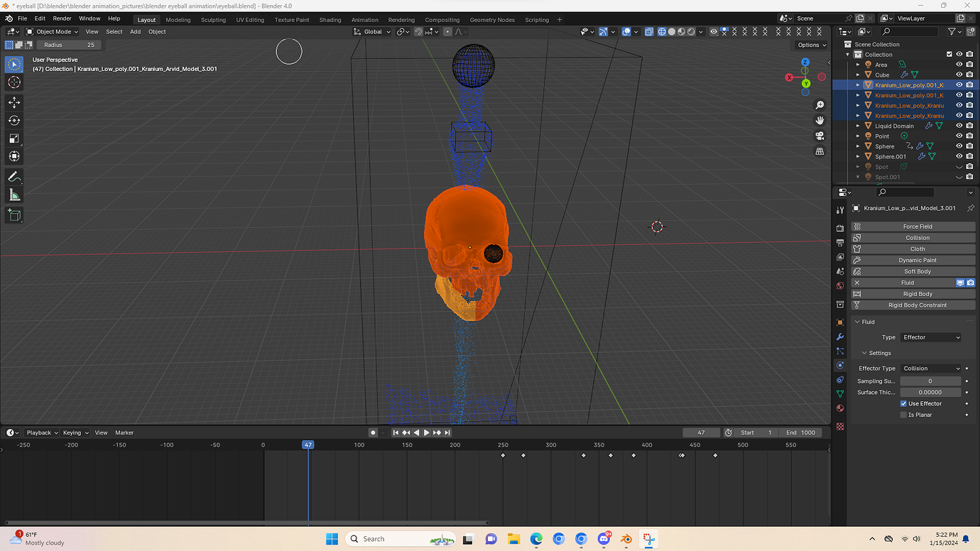
Task: Select the Cursor tool in the viewport toolbar
Action: [x=14, y=82]
